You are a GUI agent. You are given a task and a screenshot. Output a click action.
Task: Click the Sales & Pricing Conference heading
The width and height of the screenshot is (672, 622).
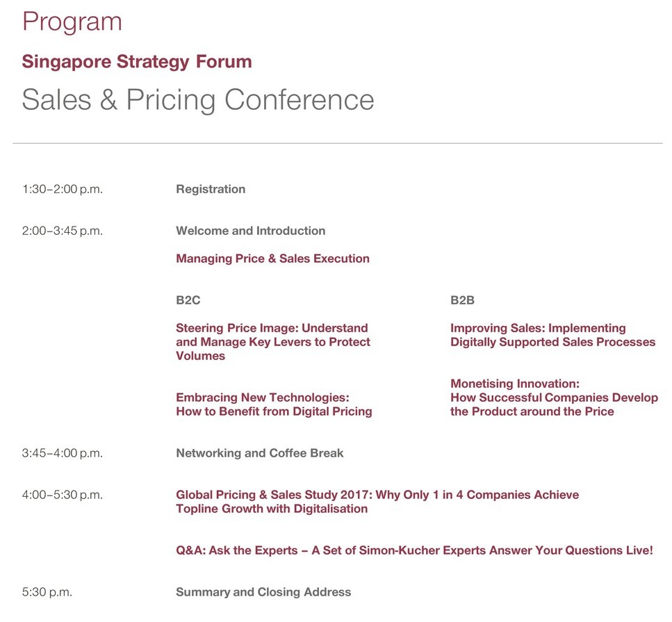point(198,100)
